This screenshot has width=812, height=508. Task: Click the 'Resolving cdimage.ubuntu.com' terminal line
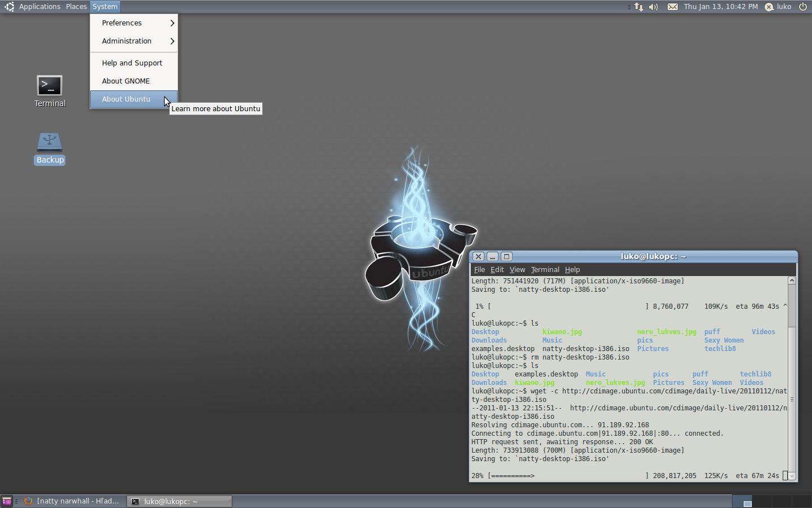560,425
